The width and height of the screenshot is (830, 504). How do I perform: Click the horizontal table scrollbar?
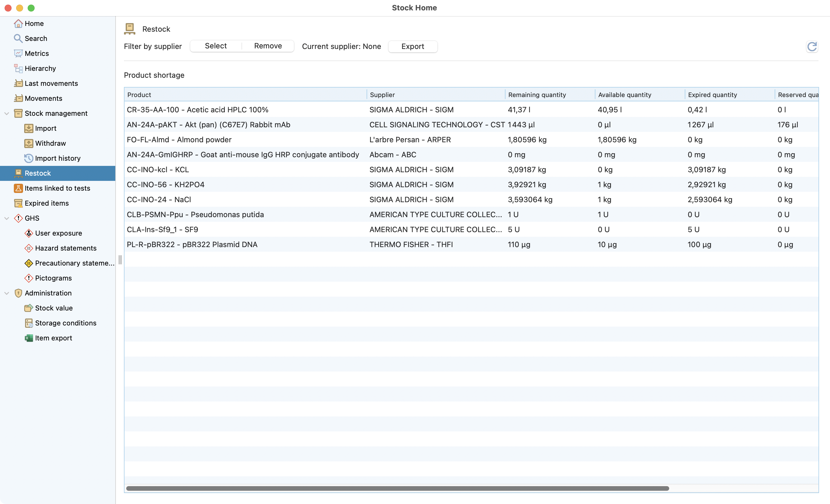click(397, 488)
